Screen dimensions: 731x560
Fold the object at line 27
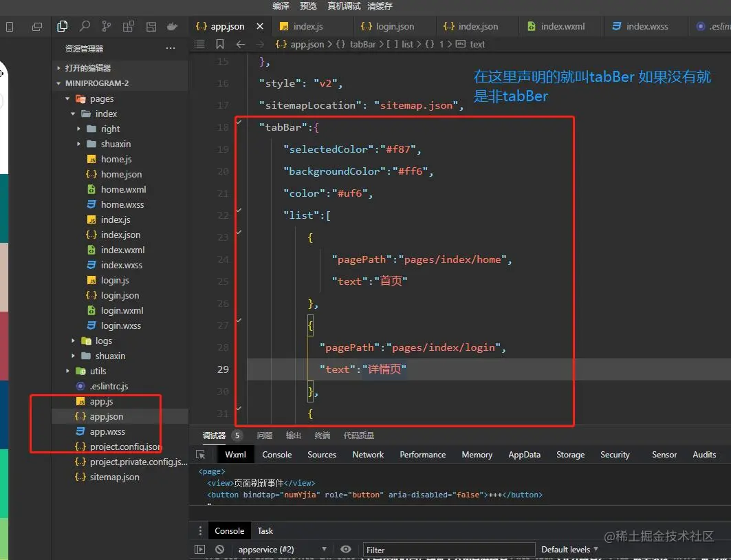point(239,320)
